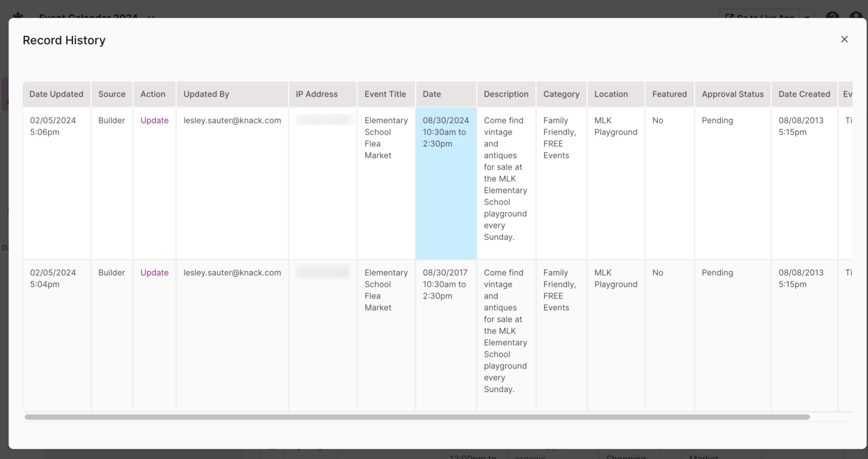Click lesley.sauter@knack.com in the 5:06pm row

(232, 120)
